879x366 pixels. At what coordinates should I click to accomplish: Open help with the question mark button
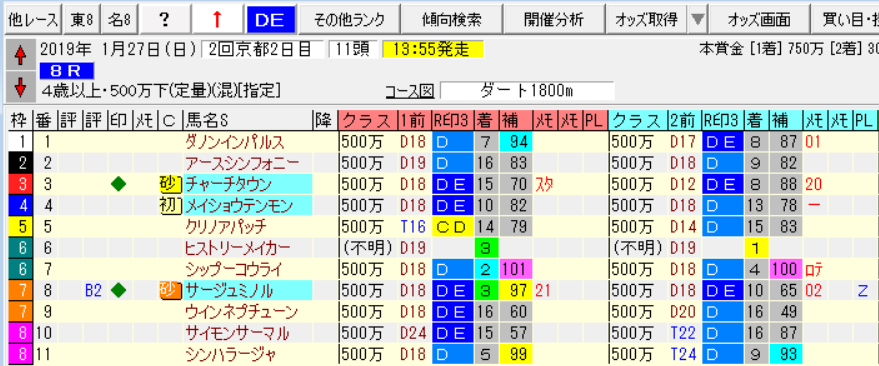click(164, 19)
